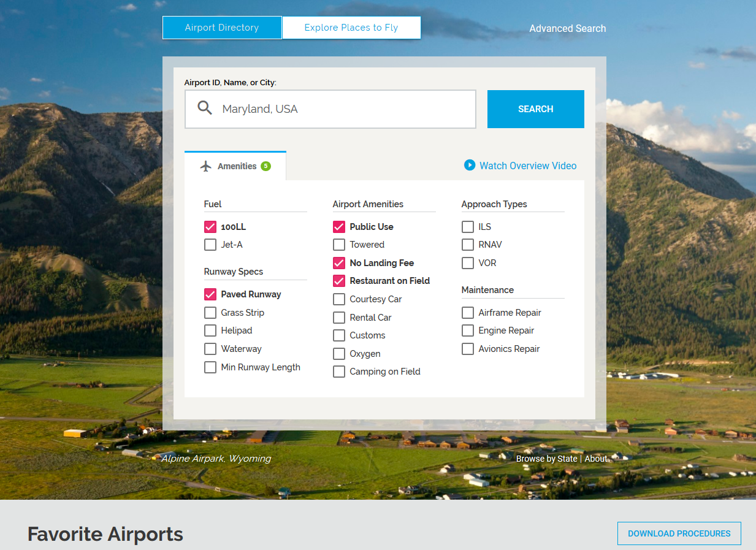Enable the Engine Repair checkbox
756x550 pixels.
[468, 330]
